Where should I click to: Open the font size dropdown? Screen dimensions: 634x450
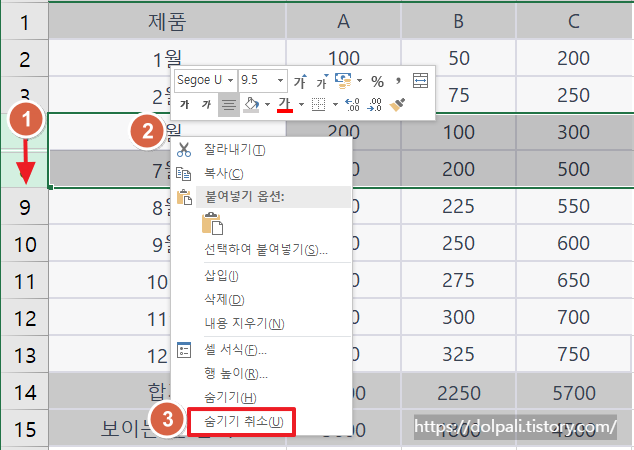point(280,80)
